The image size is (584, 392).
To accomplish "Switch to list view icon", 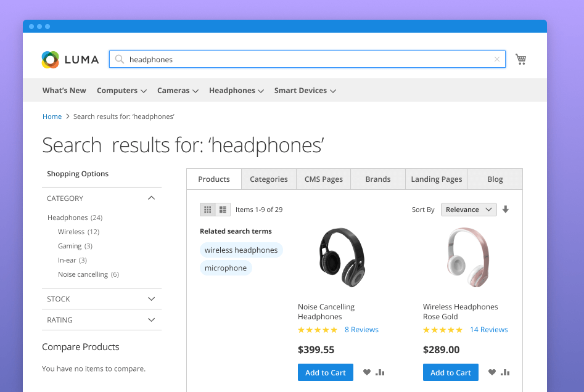I will point(223,210).
